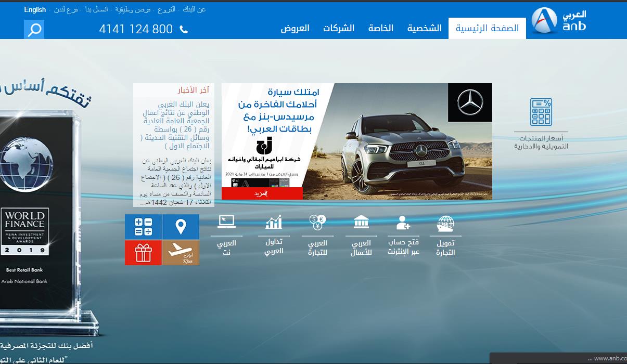
Task: Open the الشخصية menu
Action: tap(425, 28)
